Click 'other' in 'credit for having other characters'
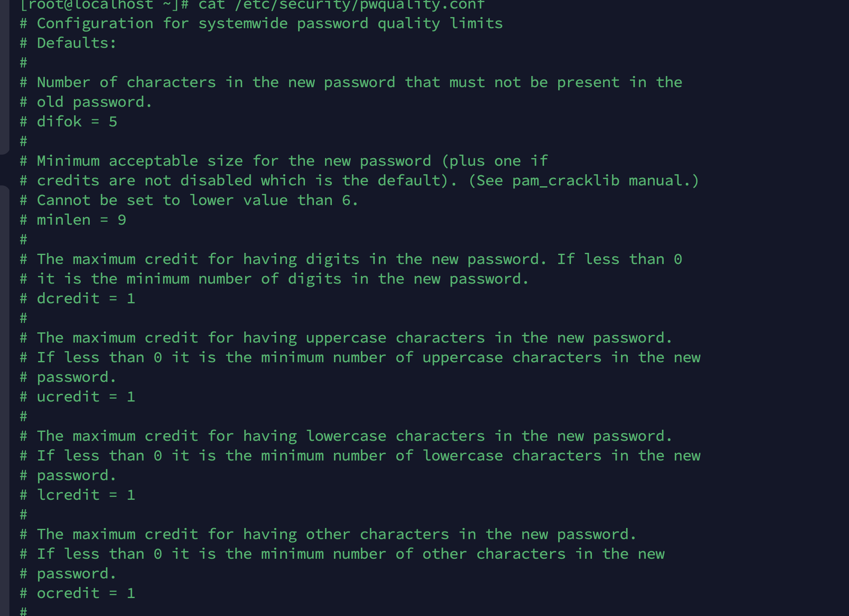 pyautogui.click(x=328, y=534)
